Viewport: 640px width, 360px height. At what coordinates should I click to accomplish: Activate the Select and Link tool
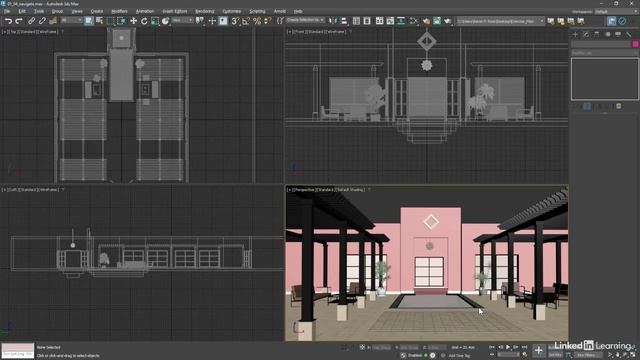tap(31, 21)
